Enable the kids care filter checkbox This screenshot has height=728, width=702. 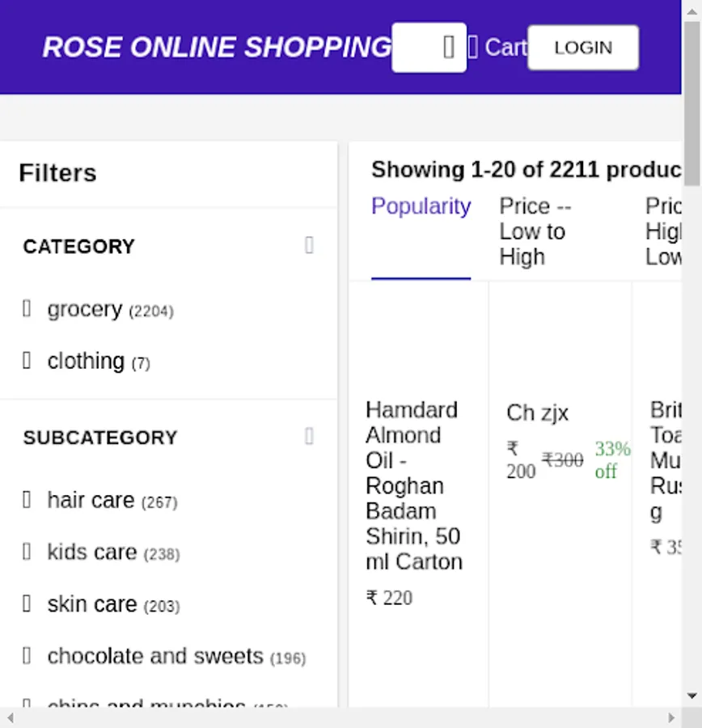click(x=27, y=552)
